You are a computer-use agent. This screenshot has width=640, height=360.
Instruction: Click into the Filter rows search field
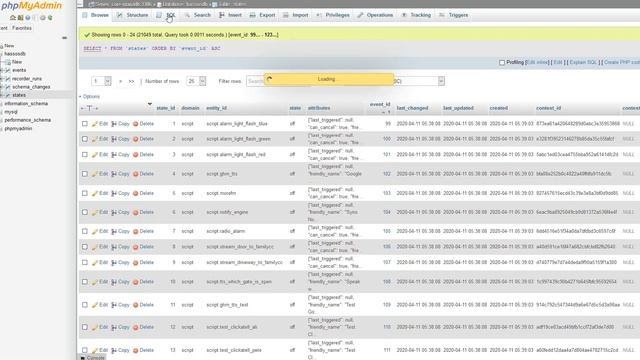[255, 81]
